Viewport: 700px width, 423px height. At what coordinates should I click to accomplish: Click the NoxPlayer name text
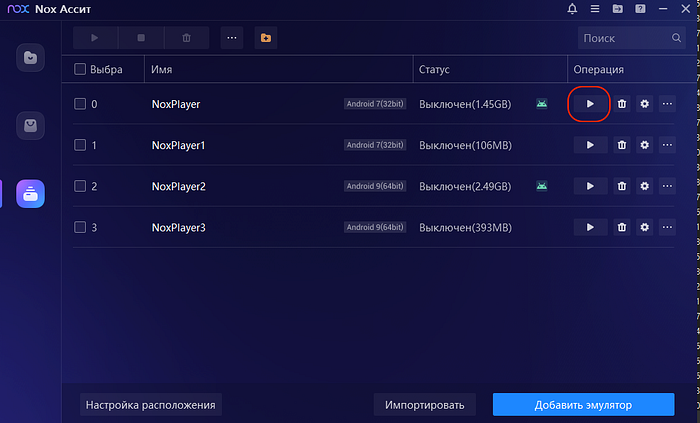click(176, 104)
